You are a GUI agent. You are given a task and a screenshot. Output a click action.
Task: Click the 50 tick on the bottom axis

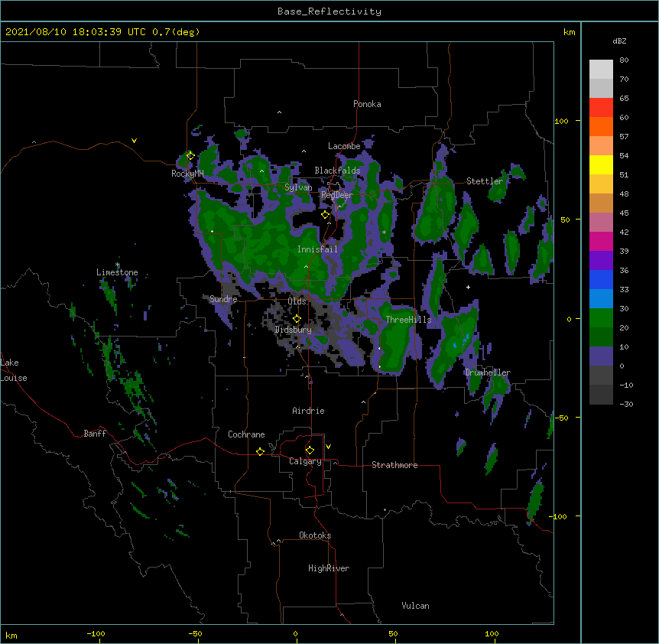(x=393, y=633)
